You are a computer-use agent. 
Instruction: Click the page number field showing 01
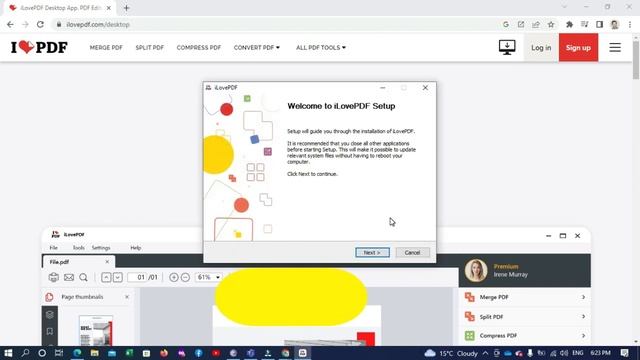coord(137,278)
